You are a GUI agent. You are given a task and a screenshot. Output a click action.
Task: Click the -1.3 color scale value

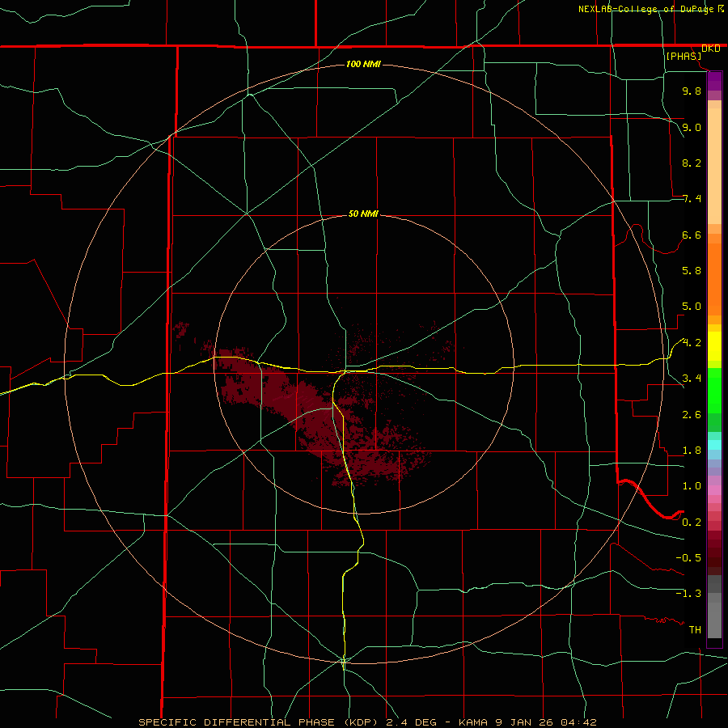[x=688, y=594]
